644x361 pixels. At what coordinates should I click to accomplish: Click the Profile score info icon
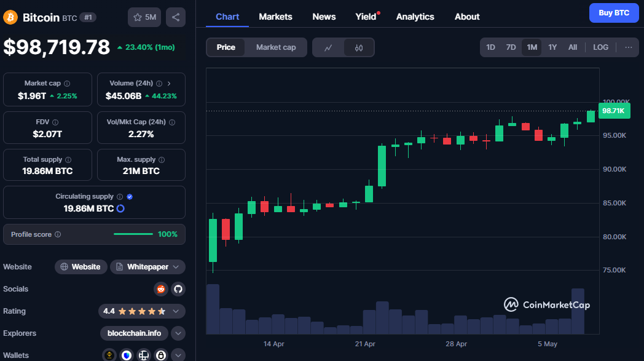58,234
